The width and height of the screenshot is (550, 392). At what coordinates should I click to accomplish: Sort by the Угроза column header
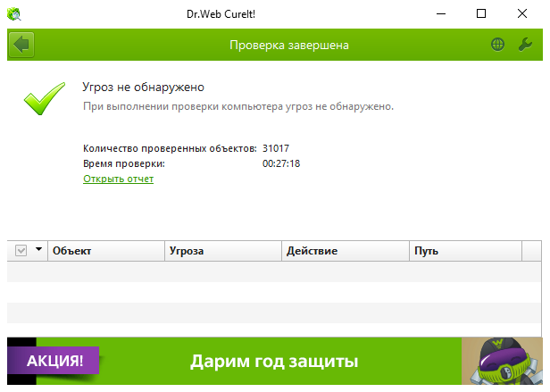tap(223, 251)
